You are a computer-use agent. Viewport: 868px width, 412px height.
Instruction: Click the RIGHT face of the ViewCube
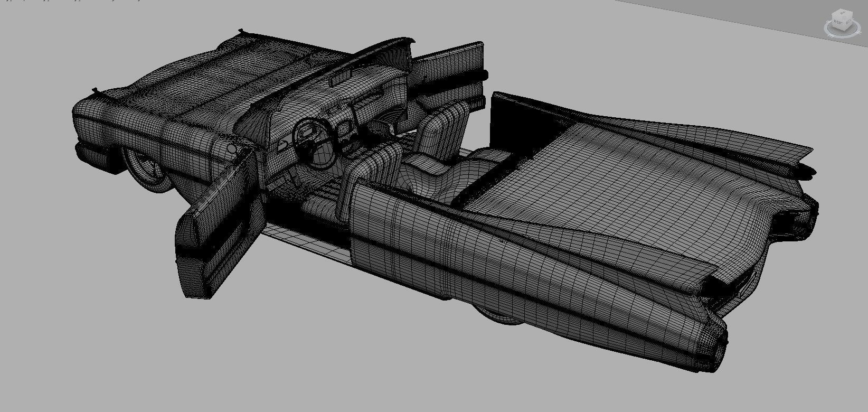tap(838, 23)
